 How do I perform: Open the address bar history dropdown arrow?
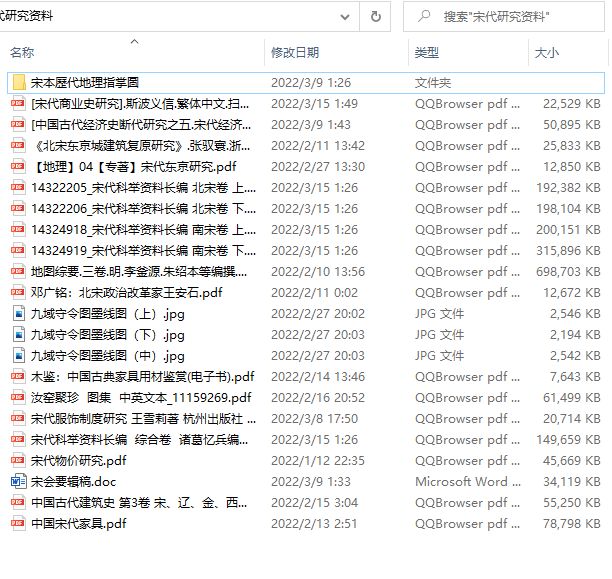coord(345,17)
